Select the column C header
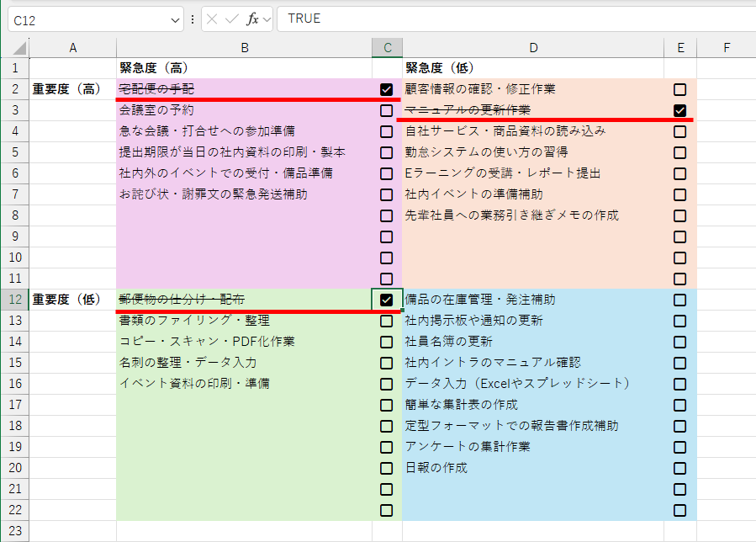756x542 pixels. [x=385, y=48]
